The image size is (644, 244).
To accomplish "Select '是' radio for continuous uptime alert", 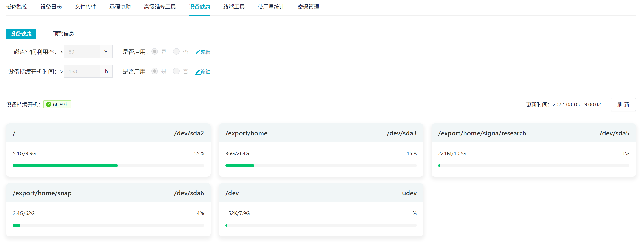I will (x=155, y=71).
